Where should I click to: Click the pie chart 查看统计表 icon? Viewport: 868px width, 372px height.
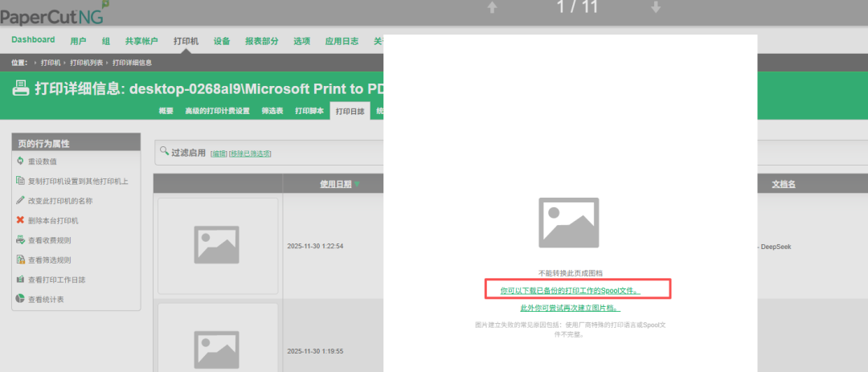[x=20, y=299]
